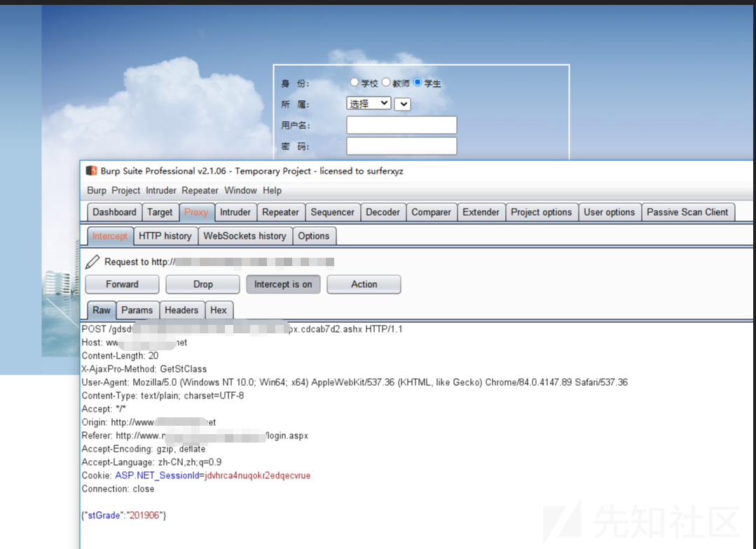Open the Burp menu
This screenshot has width=756, height=549.
(97, 190)
